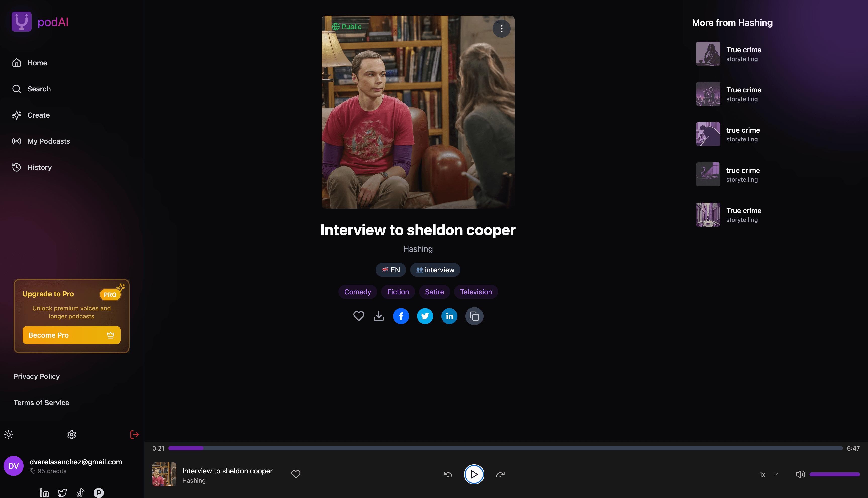The height and width of the screenshot is (498, 868).
Task: Like the podcast with heart icon below tags
Action: click(358, 316)
